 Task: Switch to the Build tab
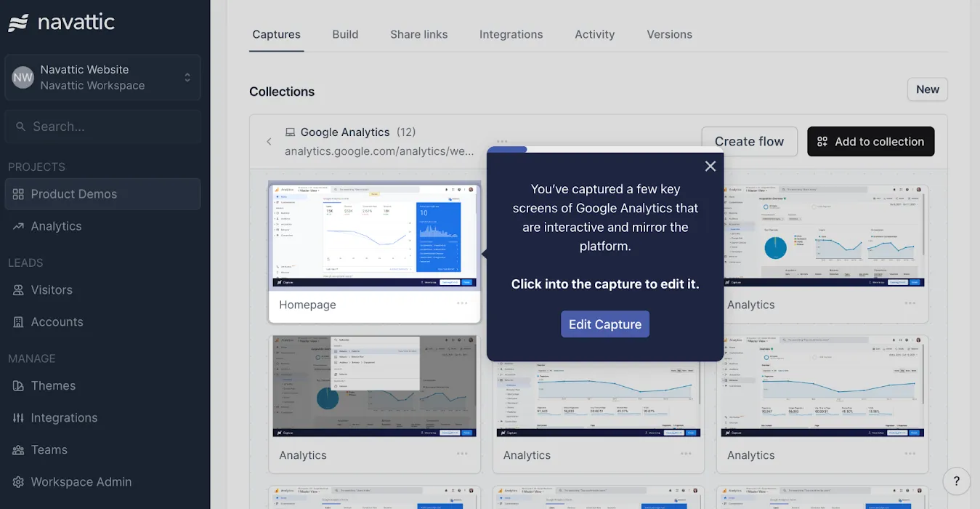click(345, 34)
